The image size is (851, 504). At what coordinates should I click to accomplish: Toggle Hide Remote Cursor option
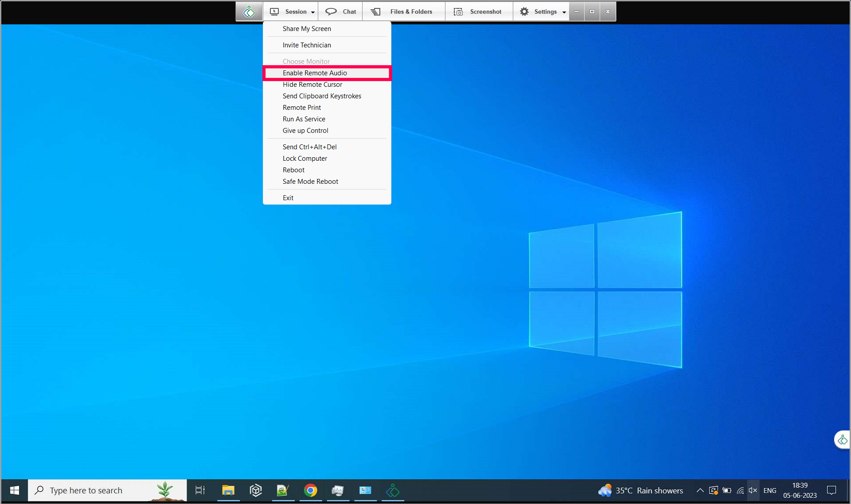312,85
